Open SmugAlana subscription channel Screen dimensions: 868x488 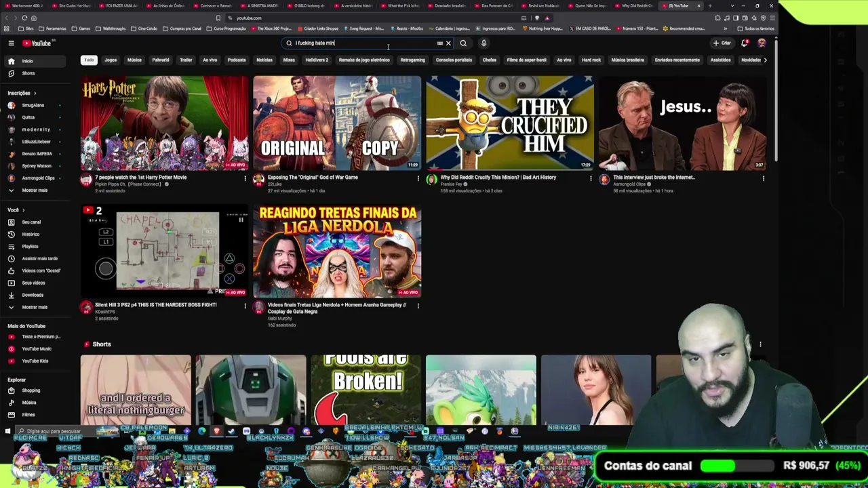point(34,106)
